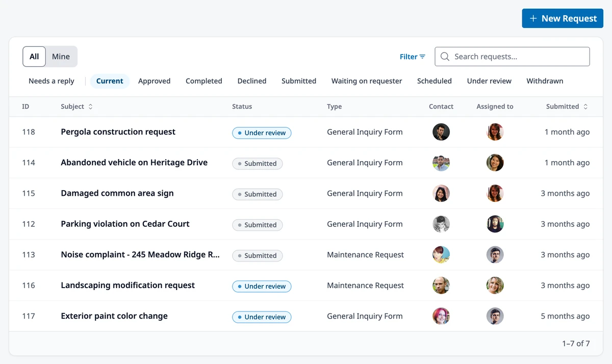Image resolution: width=612 pixels, height=364 pixels.
Task: Click Maintenance Request type in row 116
Action: tap(365, 285)
